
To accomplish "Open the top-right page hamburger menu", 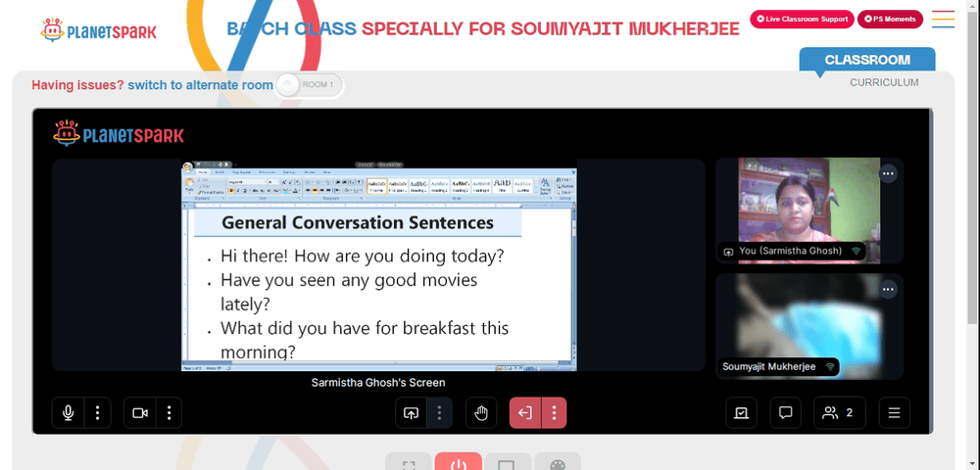I will (x=943, y=19).
